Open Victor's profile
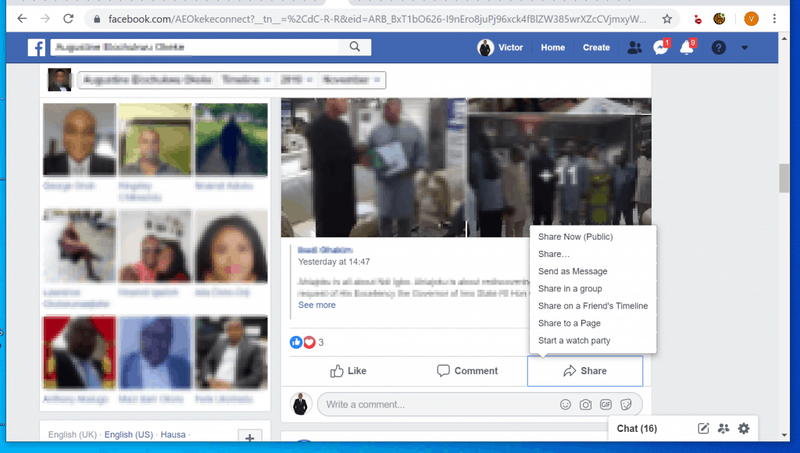800x453 pixels. [x=500, y=47]
